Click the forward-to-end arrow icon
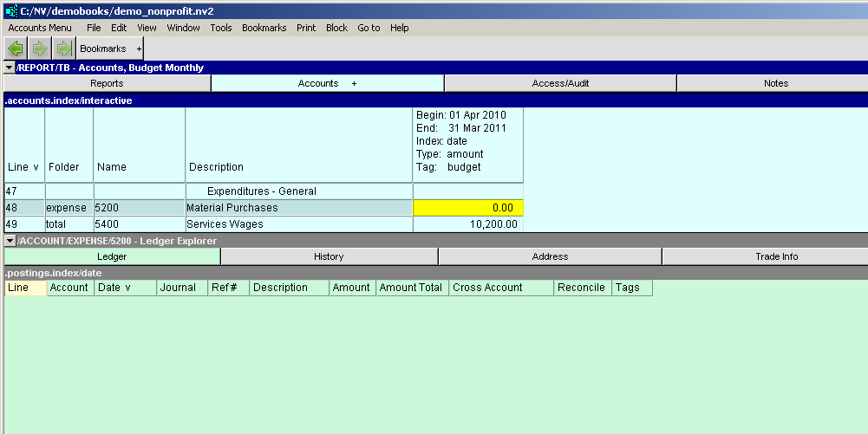The height and width of the screenshot is (434, 868). [x=63, y=49]
